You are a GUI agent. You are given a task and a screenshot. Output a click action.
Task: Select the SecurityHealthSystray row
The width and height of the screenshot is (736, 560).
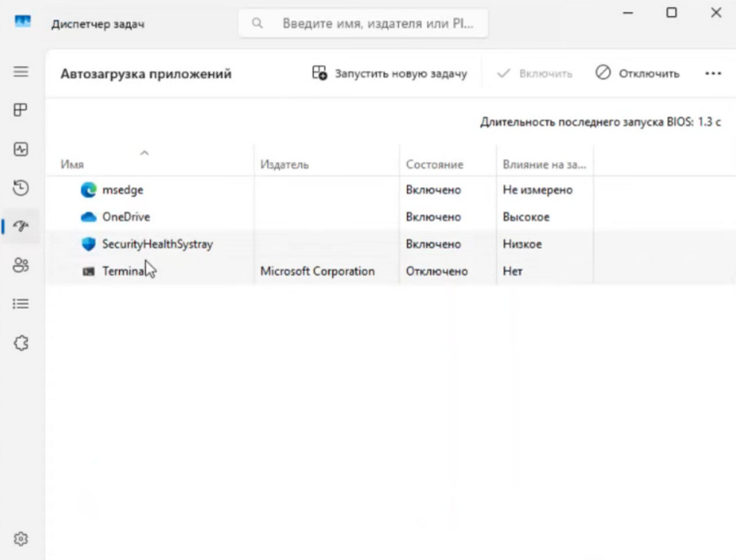point(157,244)
